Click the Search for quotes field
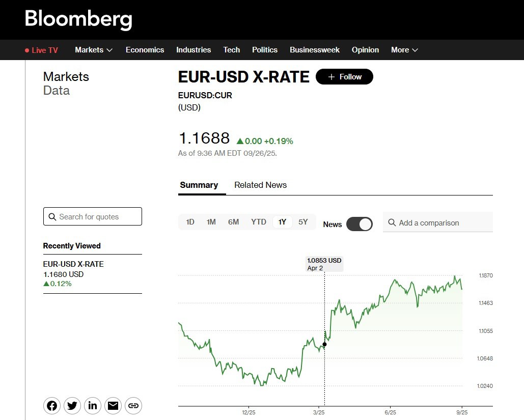 (93, 216)
